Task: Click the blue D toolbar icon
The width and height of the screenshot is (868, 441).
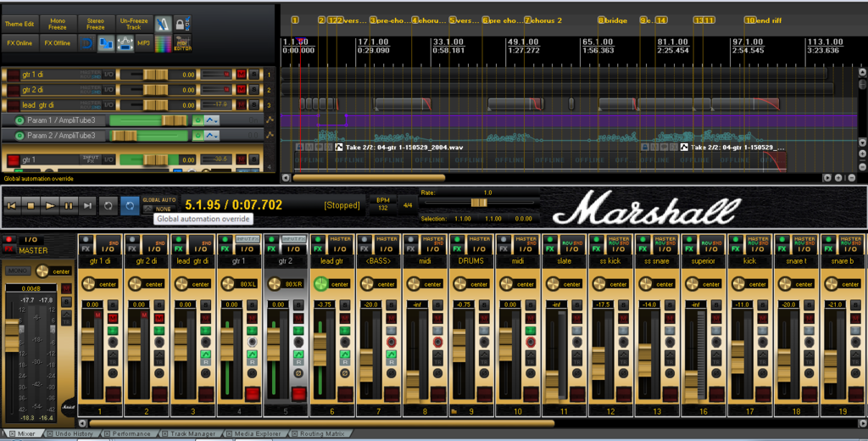Action: coord(87,43)
